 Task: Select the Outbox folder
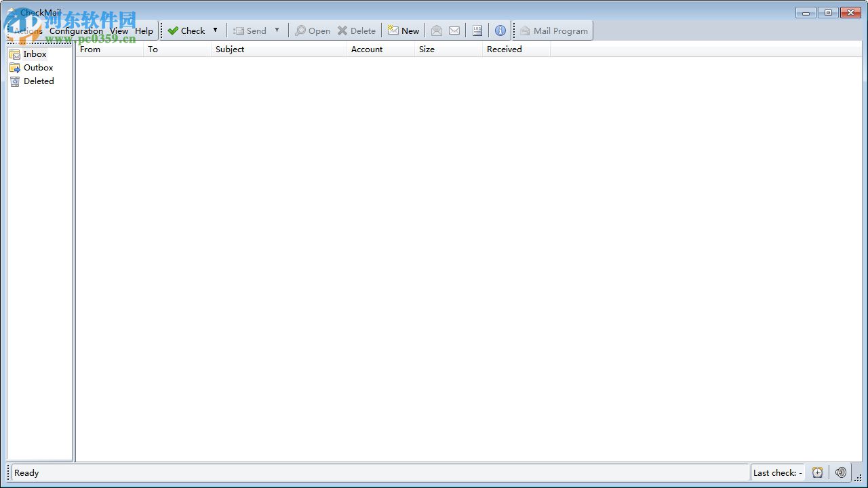point(31,68)
